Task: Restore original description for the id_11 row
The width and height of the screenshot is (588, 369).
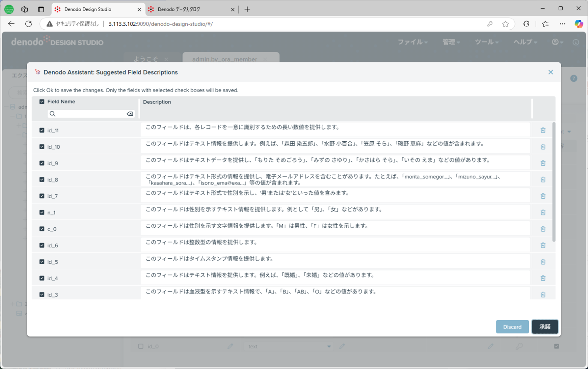Action: [543, 130]
